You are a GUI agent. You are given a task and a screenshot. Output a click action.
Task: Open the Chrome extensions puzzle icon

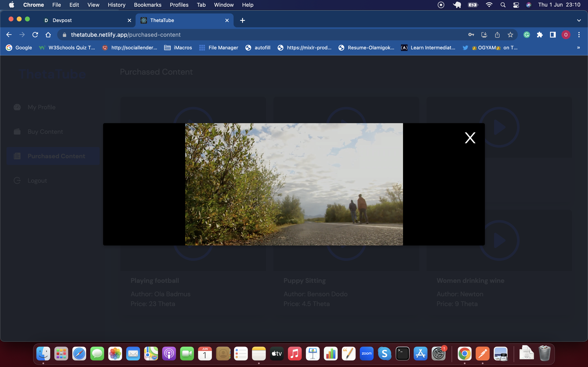[x=540, y=35]
